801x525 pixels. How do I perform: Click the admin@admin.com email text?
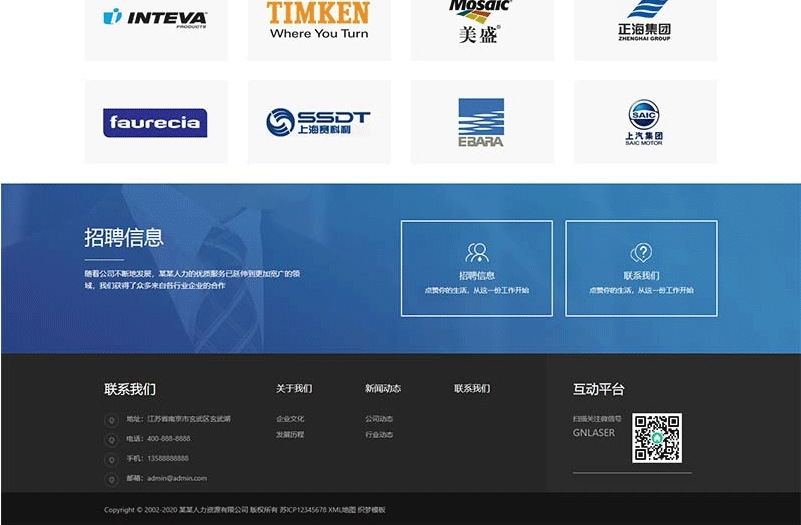point(177,479)
